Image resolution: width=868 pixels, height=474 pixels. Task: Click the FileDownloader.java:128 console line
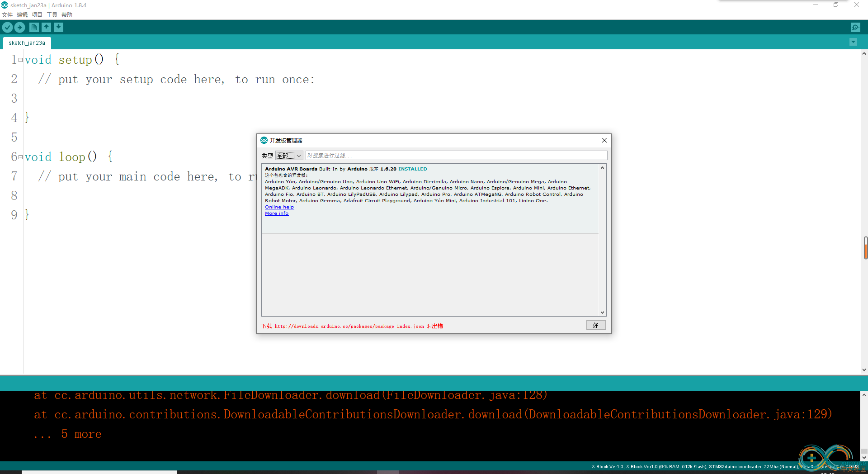tap(291, 395)
